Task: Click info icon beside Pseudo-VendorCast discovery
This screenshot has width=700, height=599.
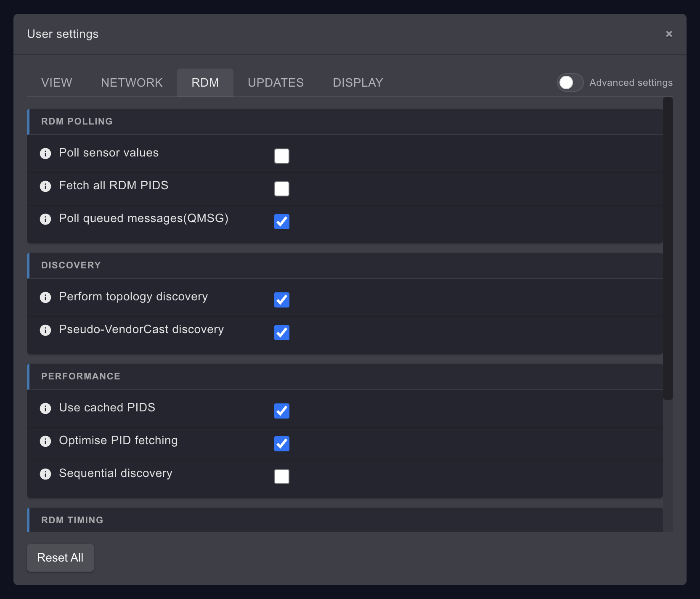Action: point(45,330)
